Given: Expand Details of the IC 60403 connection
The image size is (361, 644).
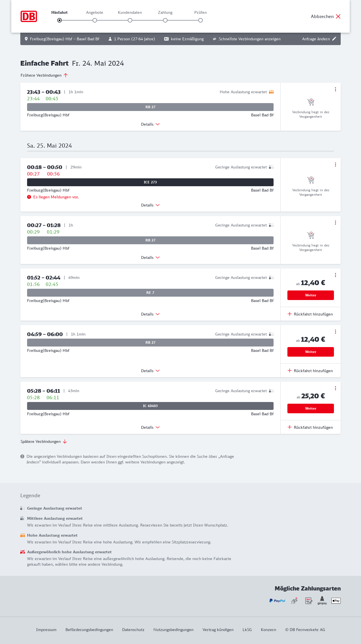Looking at the screenshot, I should [x=150, y=427].
